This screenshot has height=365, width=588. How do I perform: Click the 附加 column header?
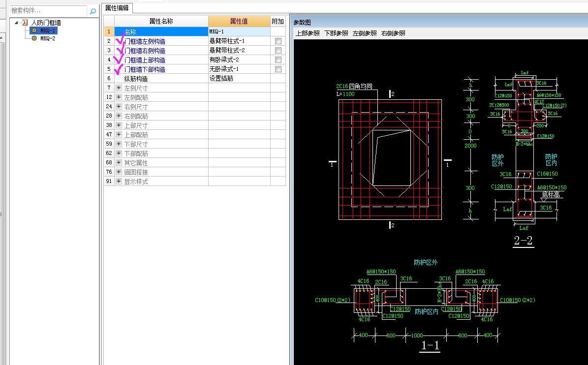278,21
